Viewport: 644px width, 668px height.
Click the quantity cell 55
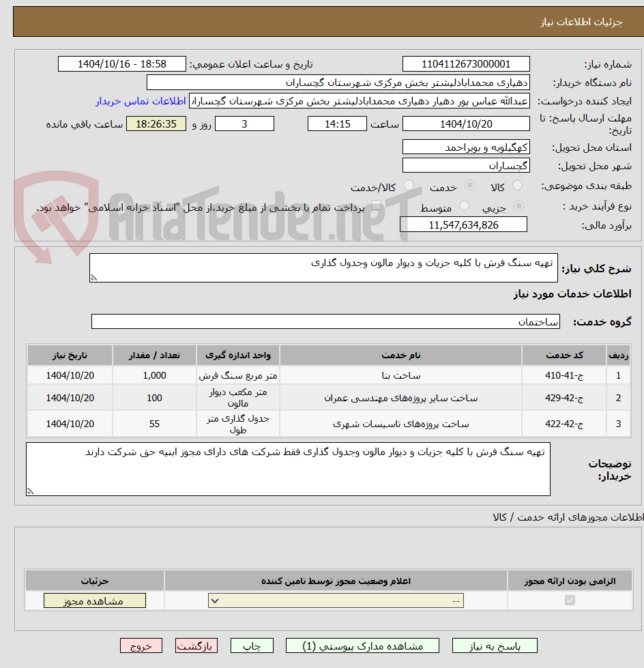point(154,424)
